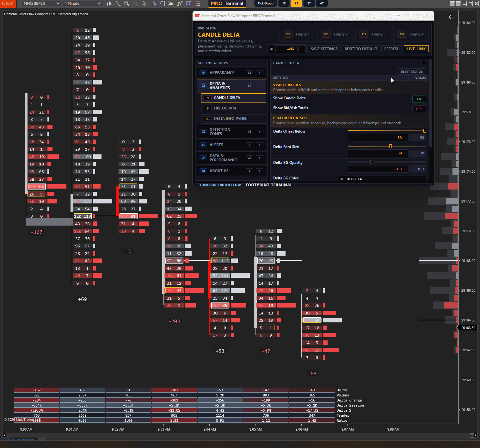
Task: Select the cursor pointer tool
Action: (145, 3)
